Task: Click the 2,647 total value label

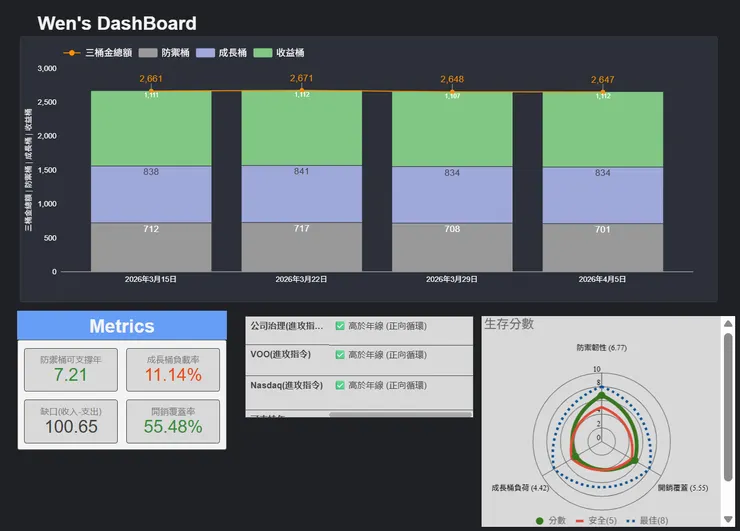Action: (x=603, y=80)
